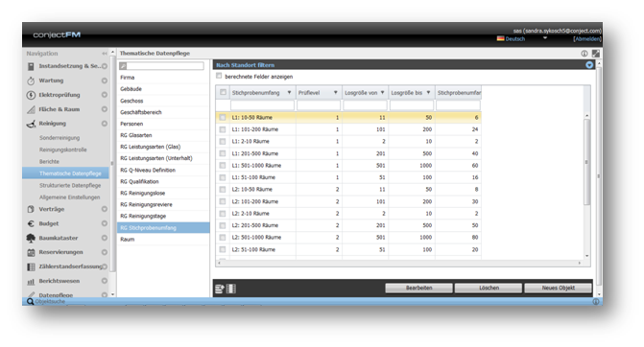
Task: Click the German flag language icon
Action: 500,38
